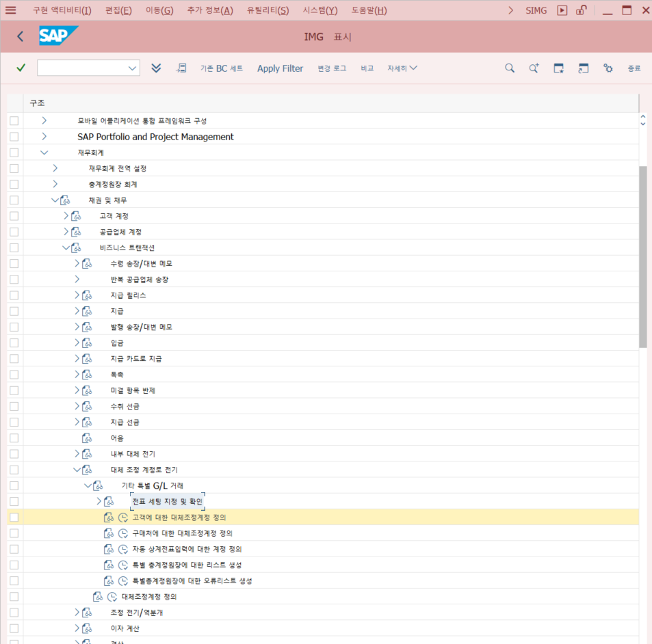This screenshot has height=644, width=652.
Task: Tick the checkbox for 채권 및 채무 row
Action: 14,200
